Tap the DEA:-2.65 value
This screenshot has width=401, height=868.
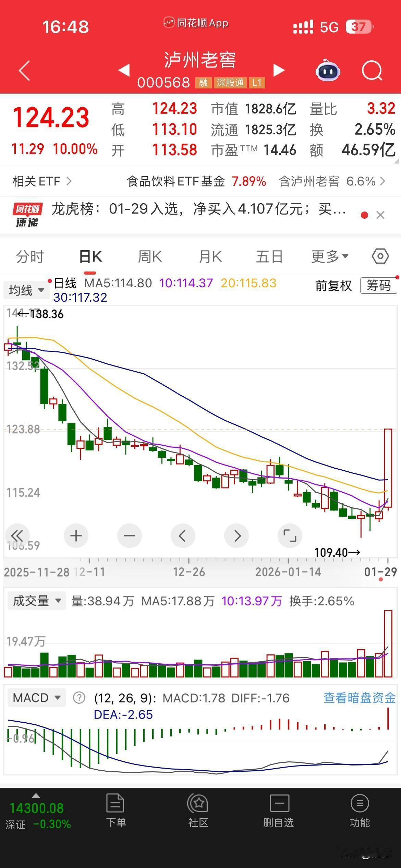tap(123, 715)
